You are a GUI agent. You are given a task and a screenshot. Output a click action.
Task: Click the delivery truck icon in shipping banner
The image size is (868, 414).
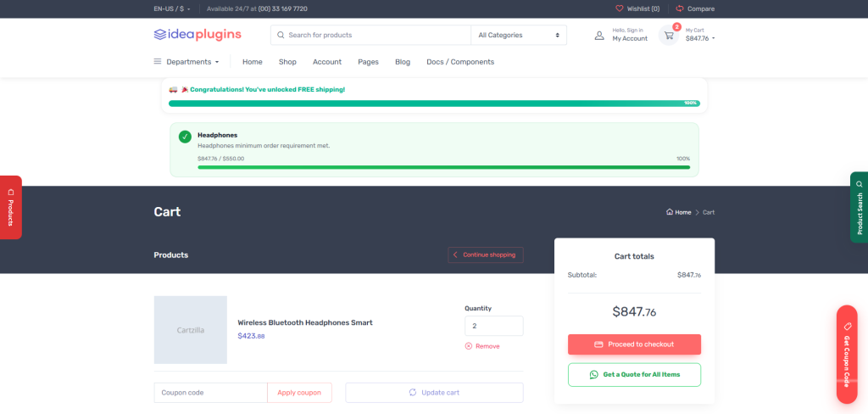click(x=173, y=89)
